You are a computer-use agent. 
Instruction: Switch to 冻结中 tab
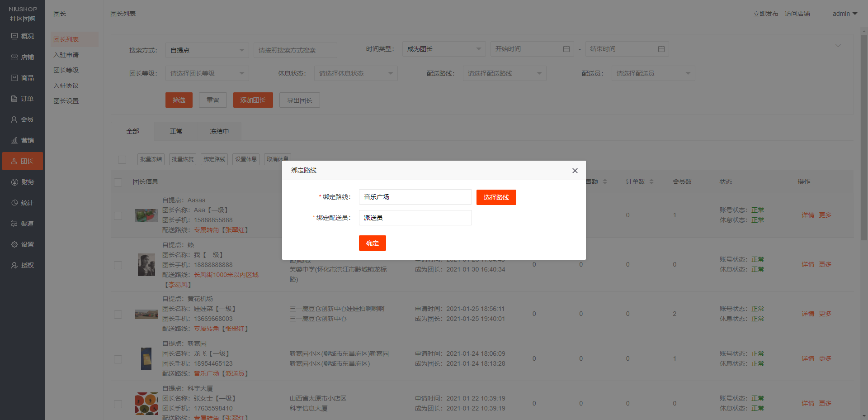219,131
